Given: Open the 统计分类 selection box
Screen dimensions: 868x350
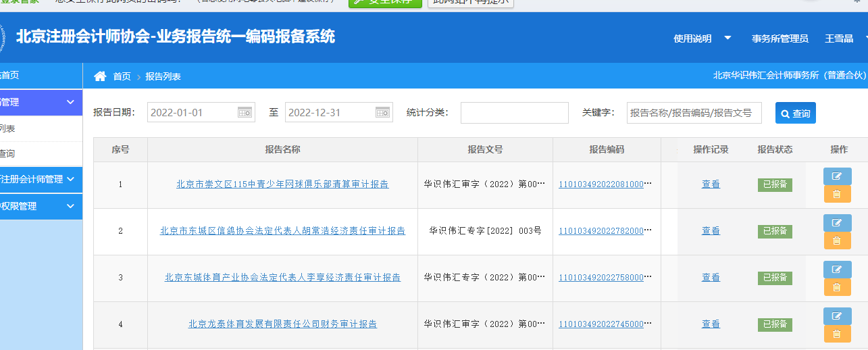Looking at the screenshot, I should (514, 113).
